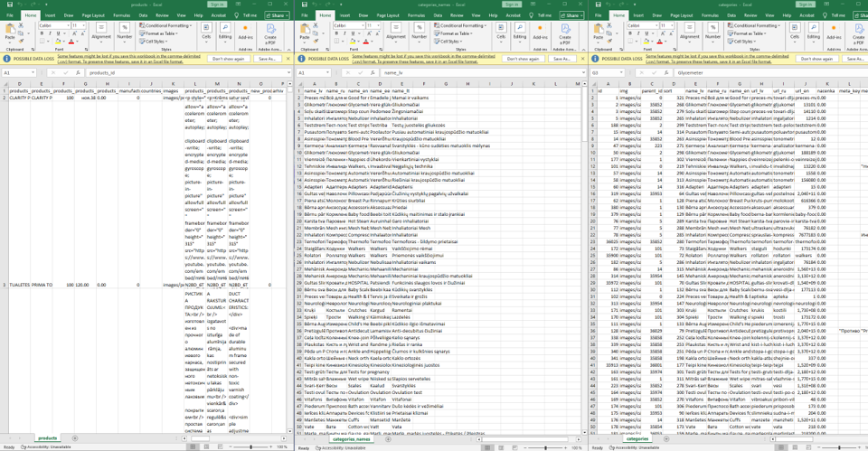Viewport: 868px width, 451px height.
Task: Click Format Painter in products window
Action: click(21, 41)
